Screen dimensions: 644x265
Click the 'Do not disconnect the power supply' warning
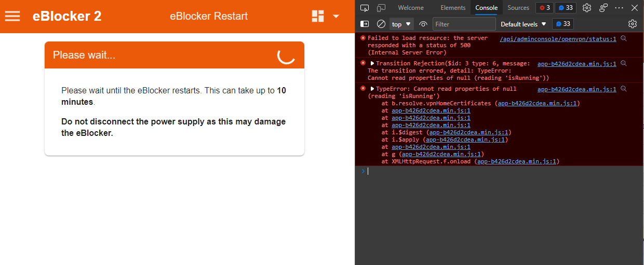click(x=173, y=128)
